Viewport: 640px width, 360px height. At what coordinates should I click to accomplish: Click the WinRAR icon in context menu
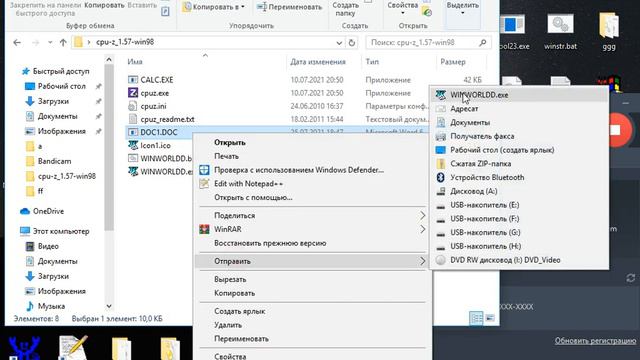point(204,229)
